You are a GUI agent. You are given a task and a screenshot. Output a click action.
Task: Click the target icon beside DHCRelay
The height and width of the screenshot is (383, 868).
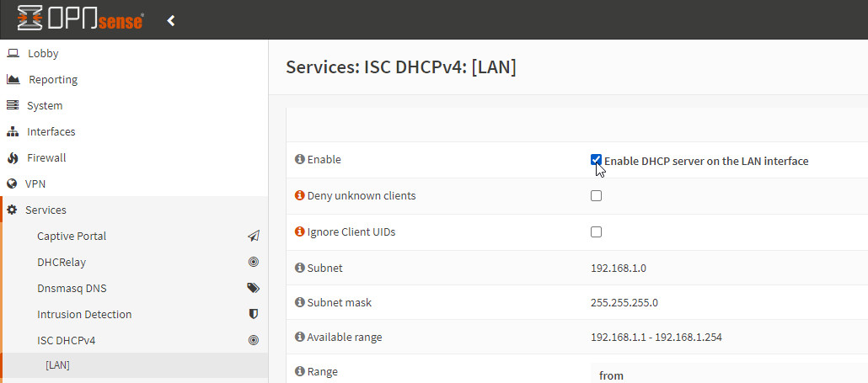pyautogui.click(x=253, y=263)
